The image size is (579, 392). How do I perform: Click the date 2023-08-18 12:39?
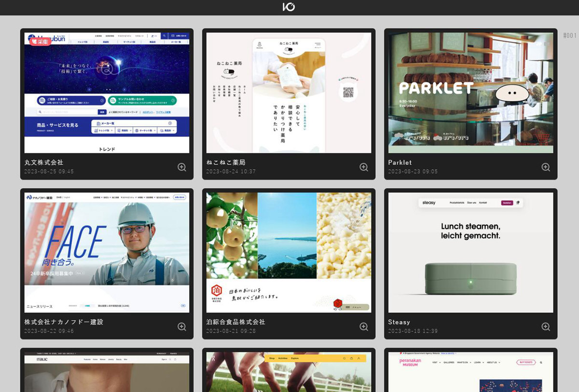413,331
